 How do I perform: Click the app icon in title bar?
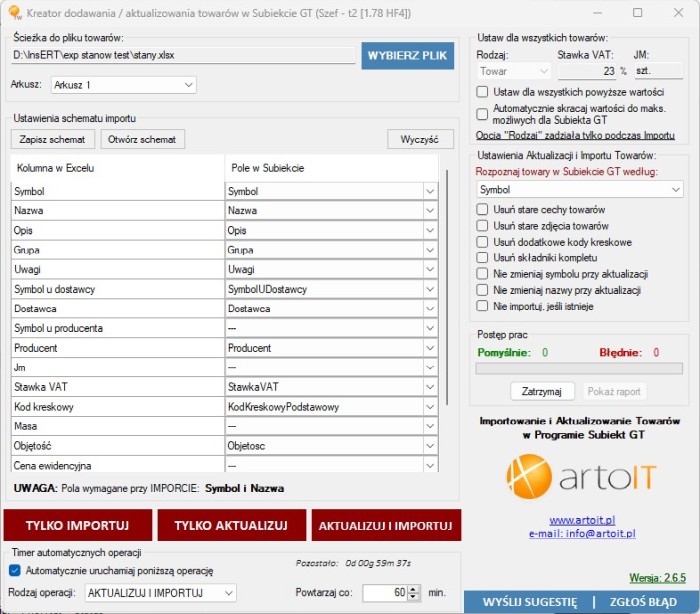(x=14, y=12)
